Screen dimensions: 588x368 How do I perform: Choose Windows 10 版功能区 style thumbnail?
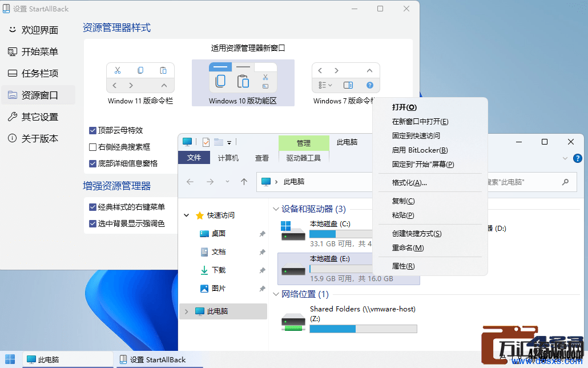243,83
